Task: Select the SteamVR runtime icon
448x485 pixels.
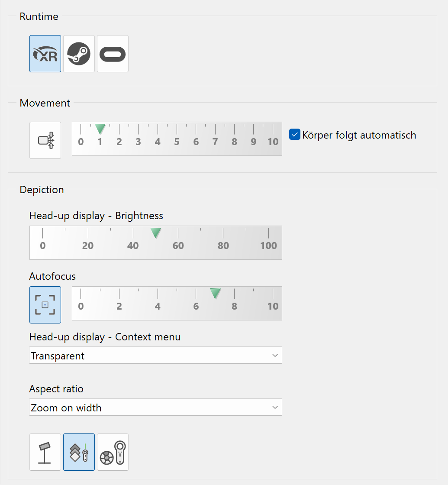Action: coord(79,54)
